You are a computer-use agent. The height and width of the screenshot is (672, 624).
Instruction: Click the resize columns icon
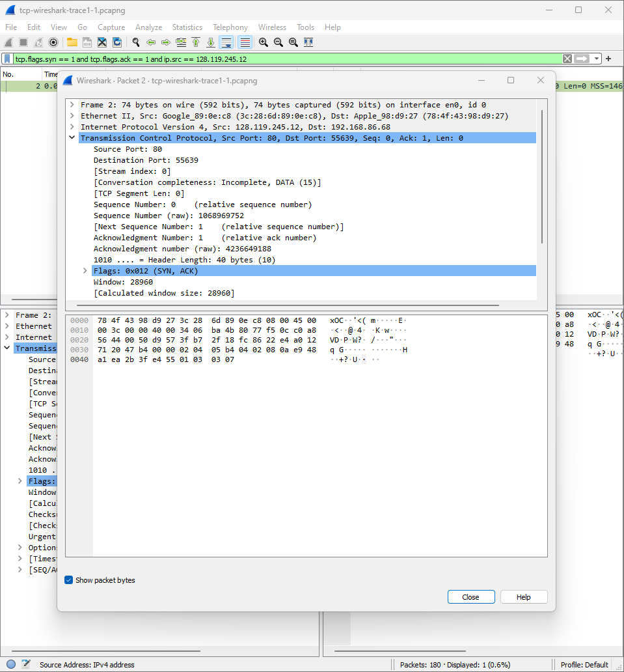(308, 42)
